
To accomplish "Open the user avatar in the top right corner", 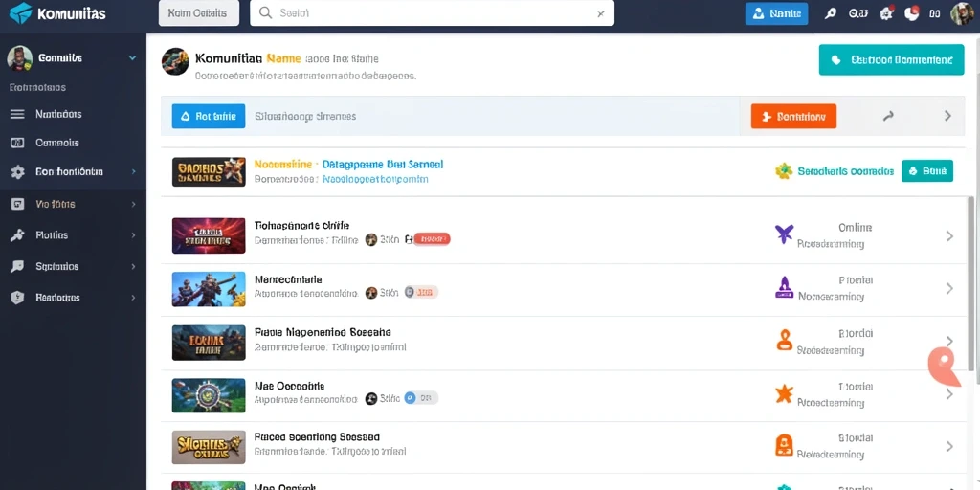I will (x=963, y=13).
